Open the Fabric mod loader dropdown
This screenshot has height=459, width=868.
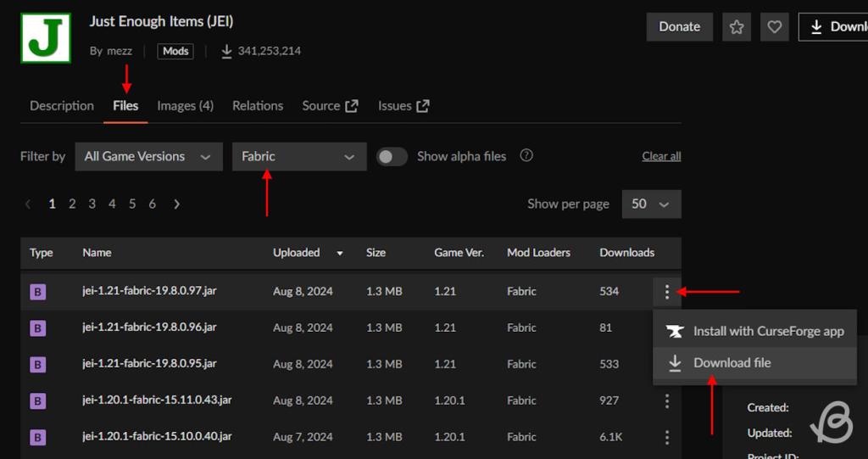click(298, 156)
